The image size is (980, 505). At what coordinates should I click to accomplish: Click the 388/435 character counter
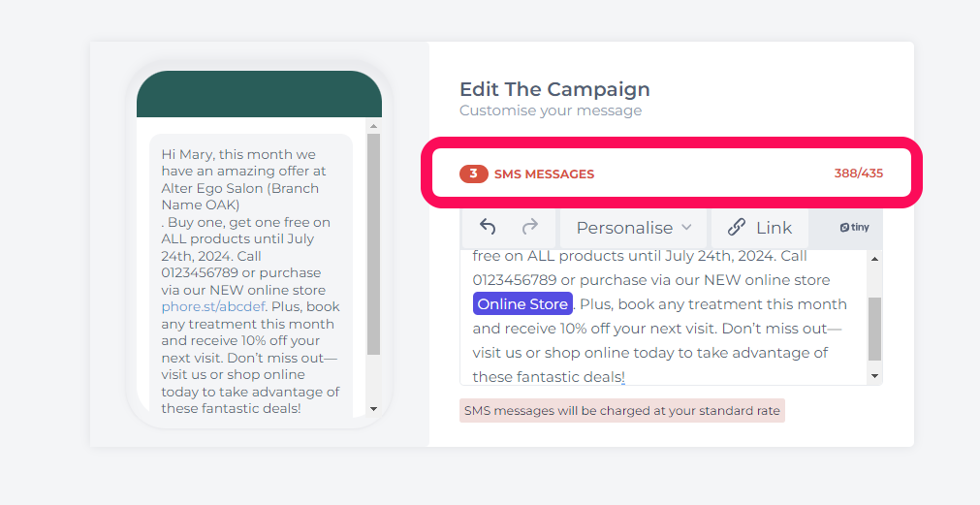tap(858, 174)
